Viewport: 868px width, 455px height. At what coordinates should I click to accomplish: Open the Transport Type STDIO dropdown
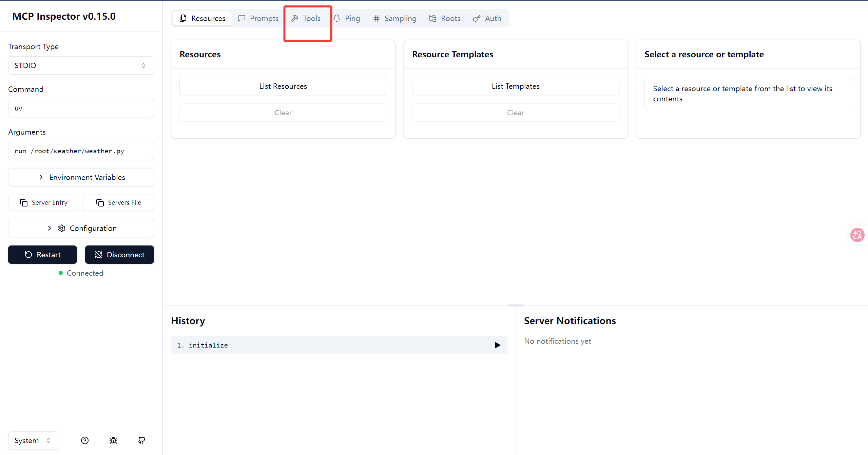(x=81, y=65)
